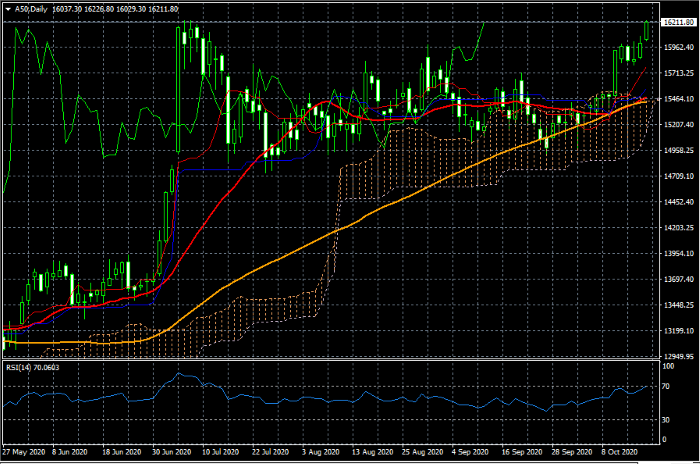Click the 14203.25 price axis label
700x464 pixels.
point(679,228)
